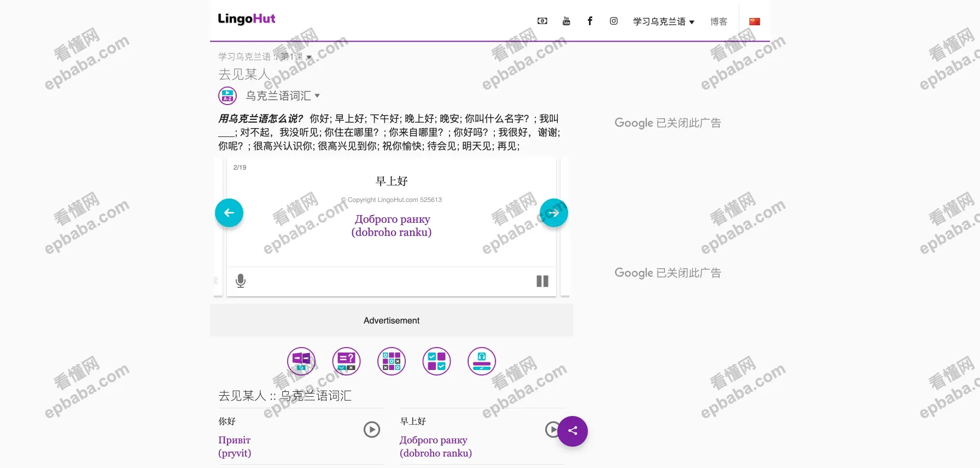The height and width of the screenshot is (468, 980).
Task: Click the Доброго ранку flashcard translation
Action: coord(392,226)
